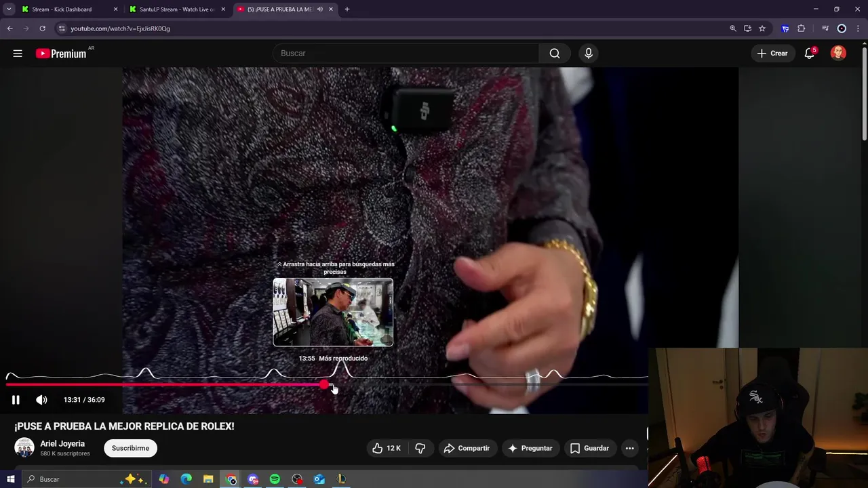Open the Windows Start menu
The height and width of the screenshot is (488, 868).
coord(10,479)
